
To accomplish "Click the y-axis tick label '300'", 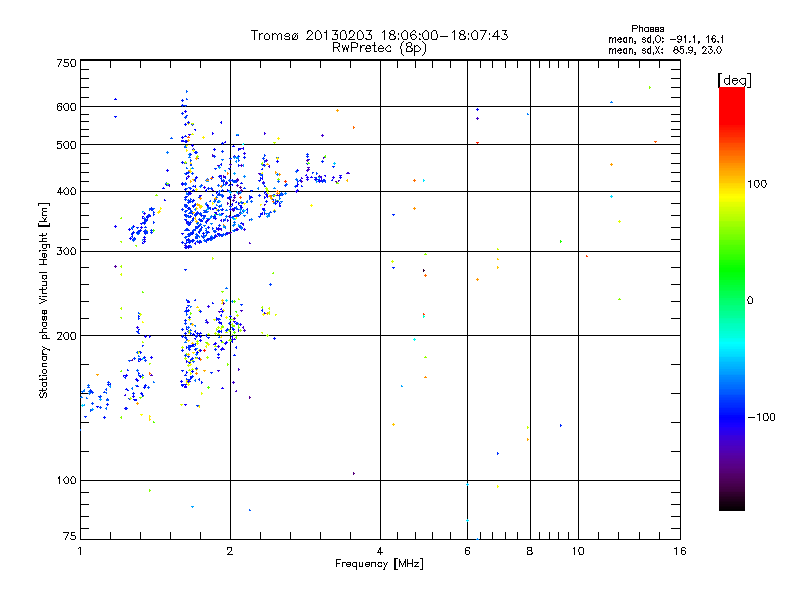I will (67, 252).
